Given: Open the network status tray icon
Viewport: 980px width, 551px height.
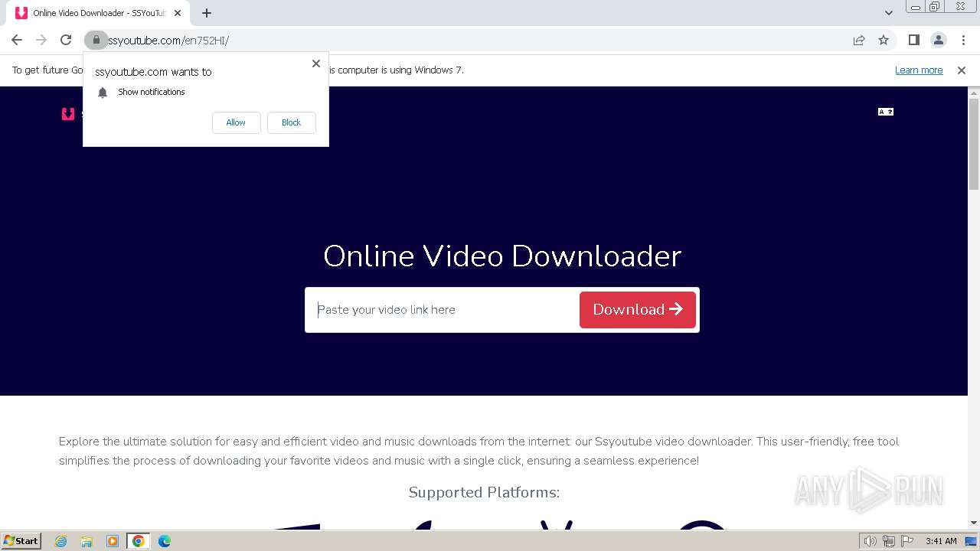Looking at the screenshot, I should point(889,541).
